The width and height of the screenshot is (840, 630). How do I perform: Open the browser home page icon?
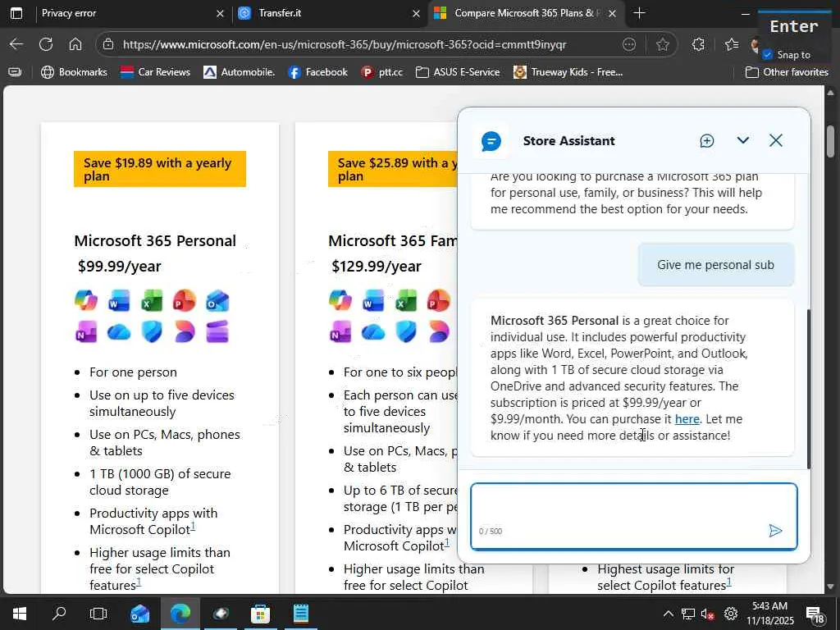(x=75, y=44)
